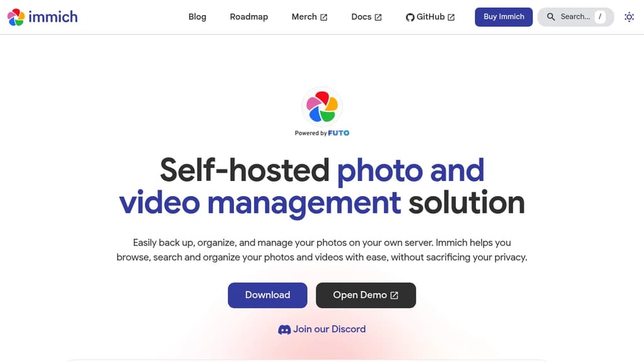This screenshot has height=362, width=644.
Task: Toggle the light/dark theme sun icon
Action: click(629, 17)
